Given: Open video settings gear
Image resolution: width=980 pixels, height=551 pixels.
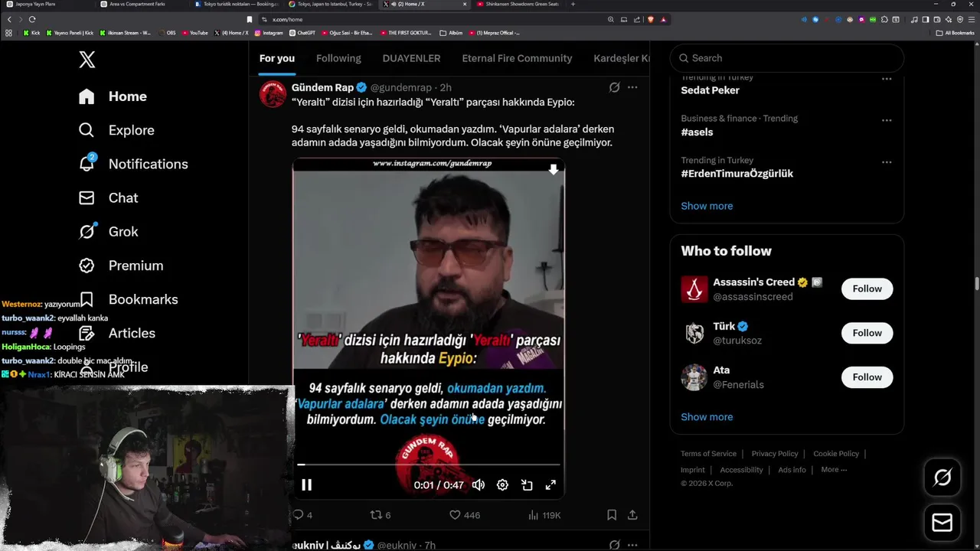Looking at the screenshot, I should click(502, 484).
